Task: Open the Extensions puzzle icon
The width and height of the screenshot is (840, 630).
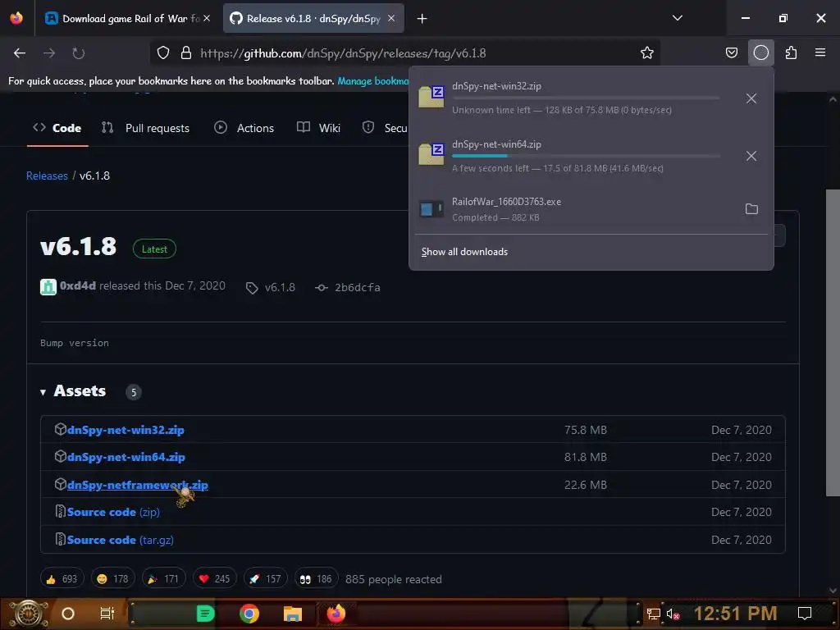Action: coord(792,53)
